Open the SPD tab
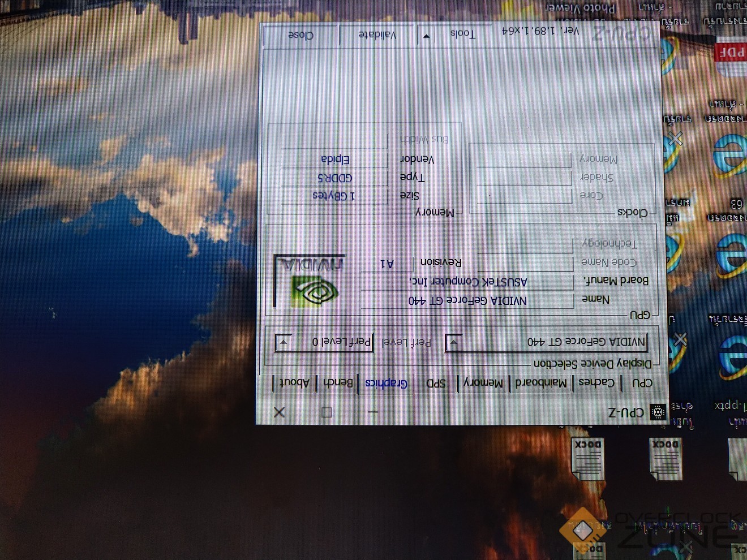The image size is (747, 560). pyautogui.click(x=436, y=383)
